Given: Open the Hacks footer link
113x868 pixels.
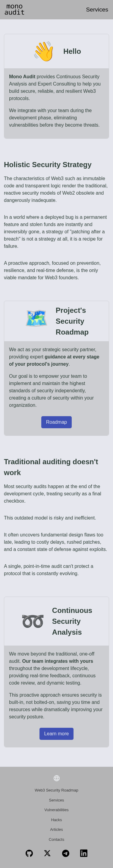Looking at the screenshot, I should (57, 820).
